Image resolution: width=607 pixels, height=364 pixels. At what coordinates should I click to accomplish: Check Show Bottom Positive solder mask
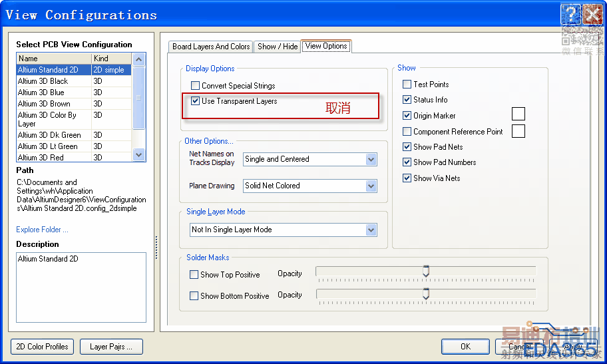tap(194, 296)
